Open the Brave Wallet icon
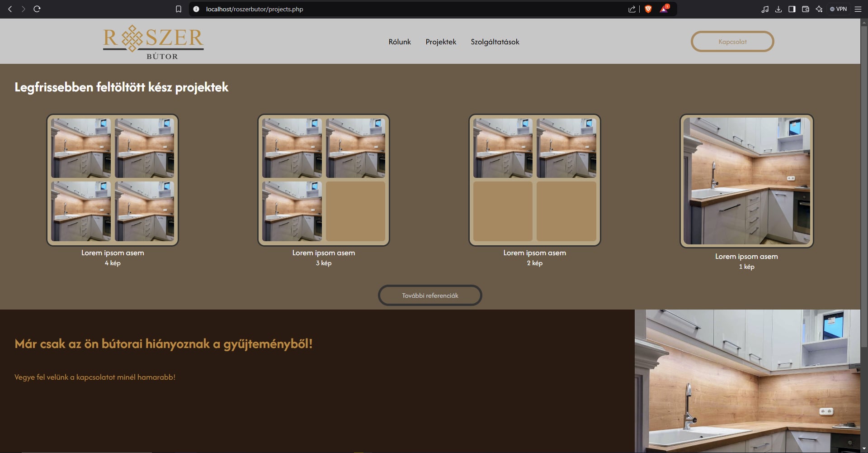The height and width of the screenshot is (453, 868). pos(805,9)
